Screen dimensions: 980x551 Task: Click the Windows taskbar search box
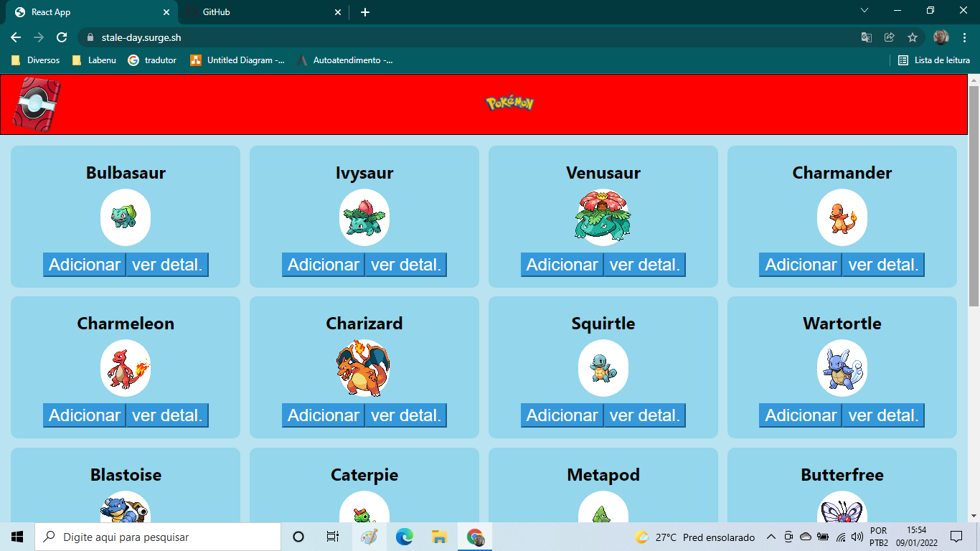pos(158,537)
